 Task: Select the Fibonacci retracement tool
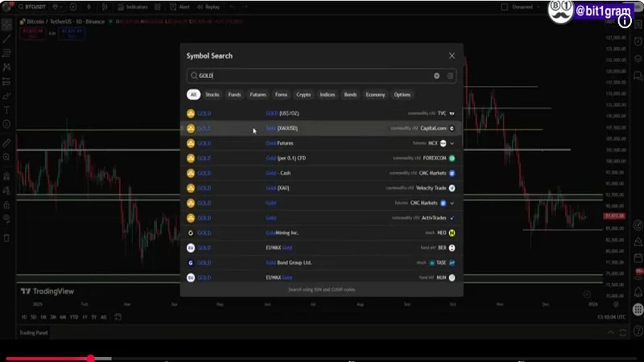coord(6,53)
